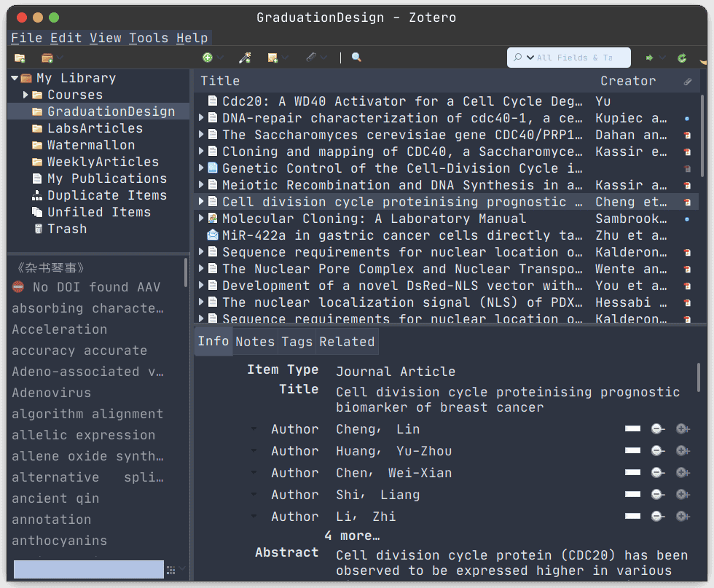This screenshot has width=714, height=588.
Task: Add item by identifier with the magic wand
Action: click(x=244, y=58)
